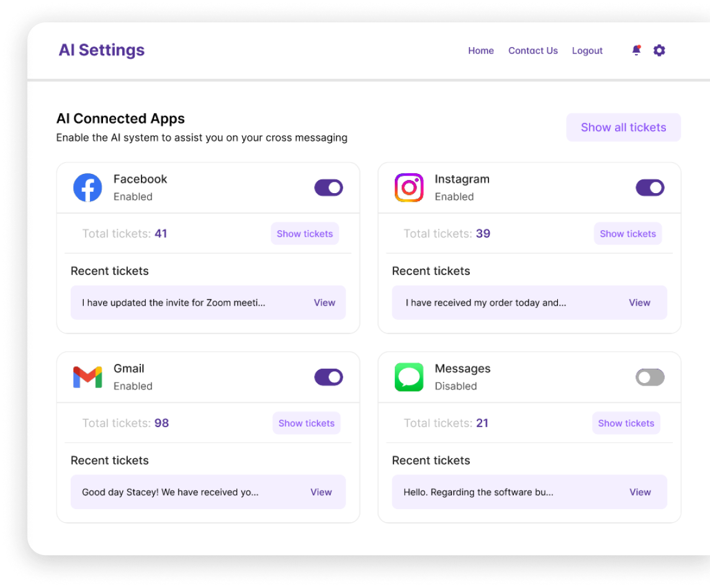Click the Facebook app icon
The width and height of the screenshot is (710, 588).
point(88,188)
